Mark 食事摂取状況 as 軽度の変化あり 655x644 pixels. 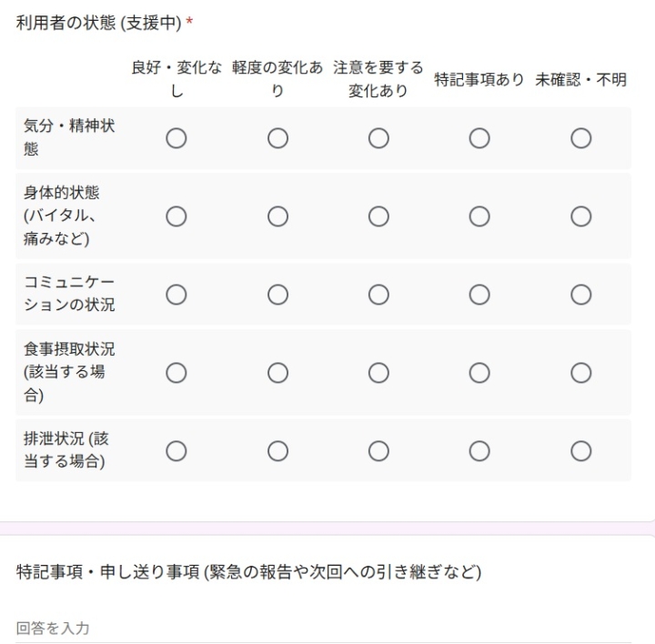point(277,373)
